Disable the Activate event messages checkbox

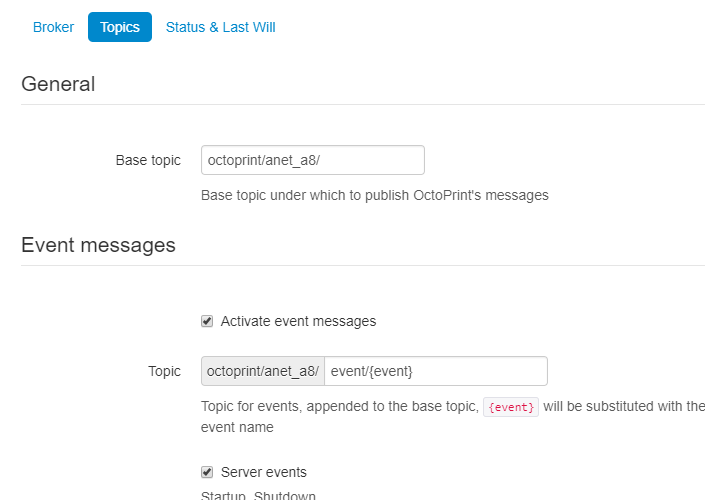coord(207,321)
